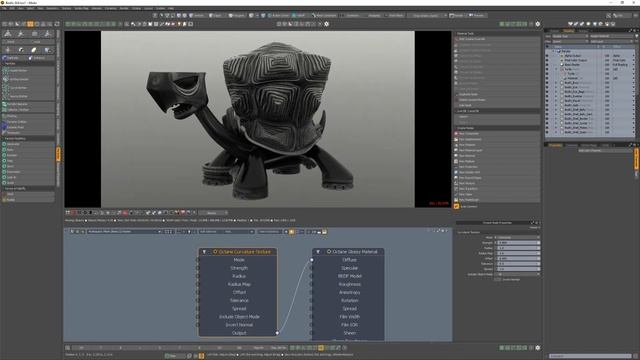This screenshot has width=640, height=360.
Task: Open the Edit menu
Action: click(12, 8)
